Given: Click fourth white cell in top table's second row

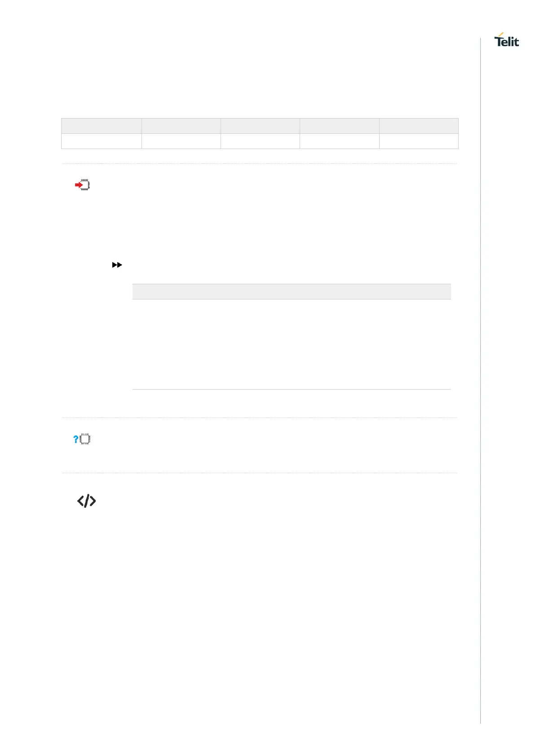Looking at the screenshot, I should [x=339, y=141].
